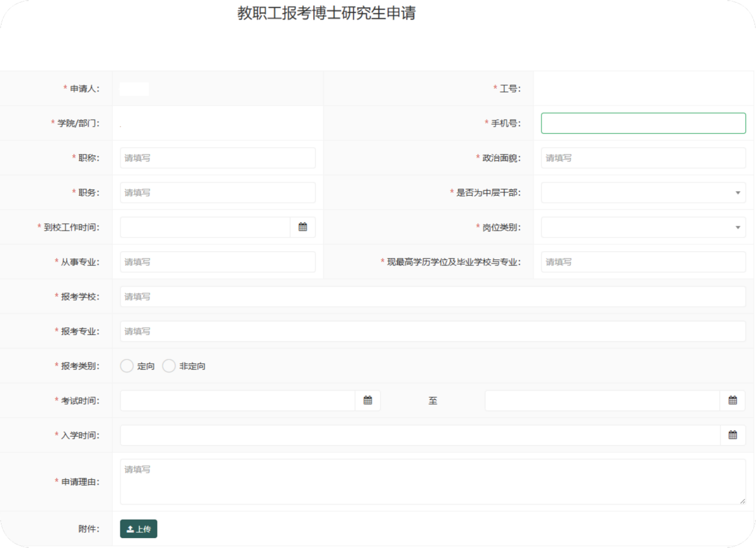Choose the 非定向 radio option
The width and height of the screenshot is (756, 548).
coord(169,366)
